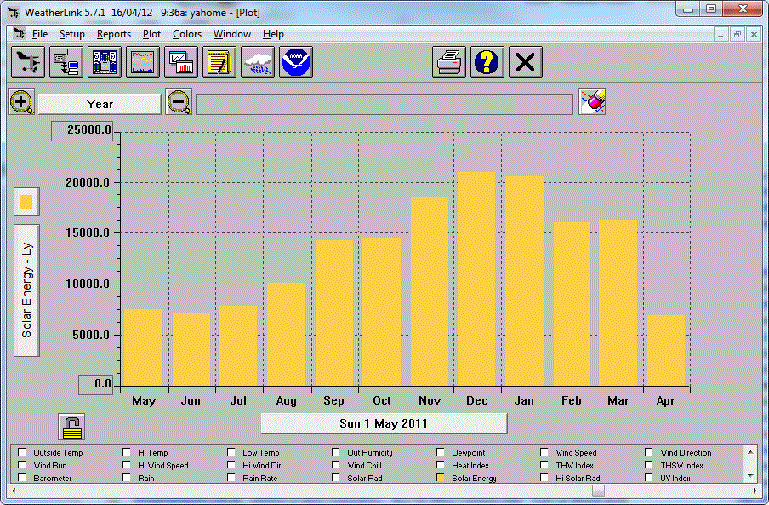
Task: Click the Sun 1 May 2011 date button
Action: [383, 424]
